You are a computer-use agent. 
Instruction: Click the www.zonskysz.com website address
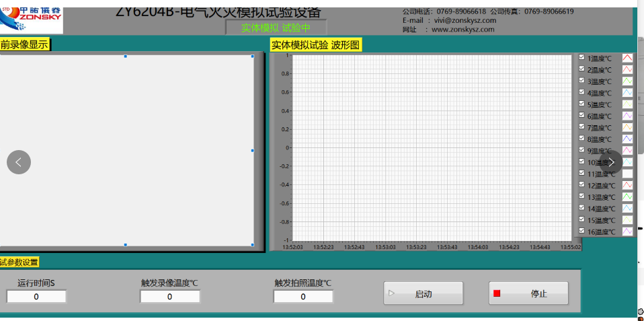[x=463, y=30]
